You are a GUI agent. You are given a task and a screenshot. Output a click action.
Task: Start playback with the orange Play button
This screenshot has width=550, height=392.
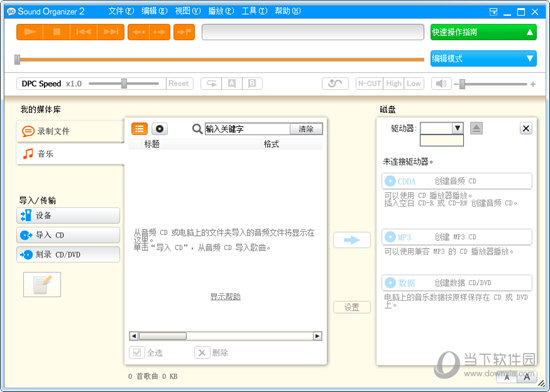[30, 32]
